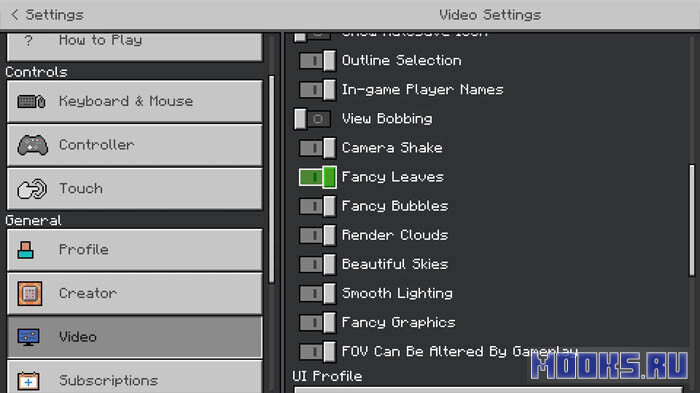Image resolution: width=700 pixels, height=393 pixels.
Task: Click the Video monitor icon
Action: pyautogui.click(x=29, y=337)
